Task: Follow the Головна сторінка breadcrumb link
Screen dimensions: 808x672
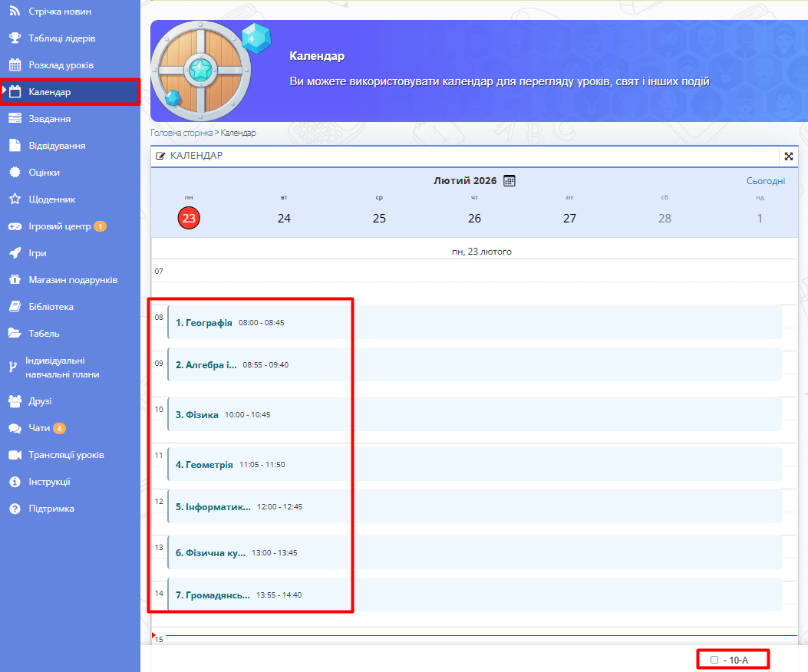Action: coord(181,133)
